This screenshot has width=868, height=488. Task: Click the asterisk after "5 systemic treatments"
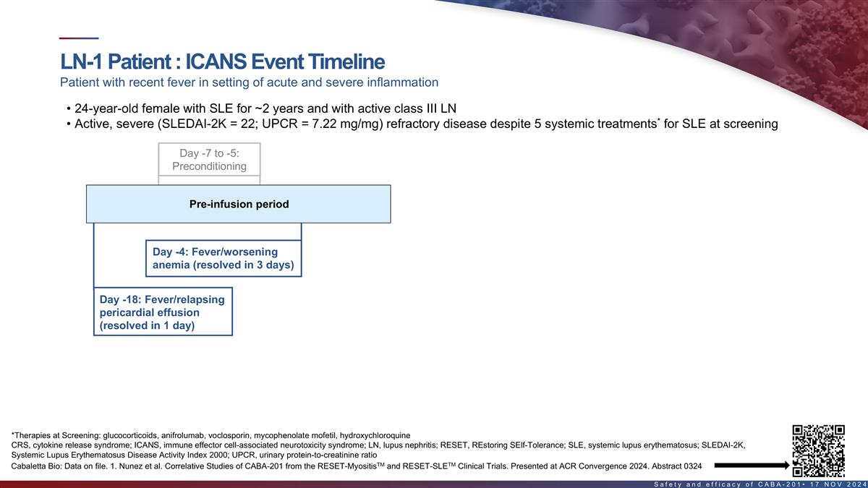pyautogui.click(x=658, y=120)
